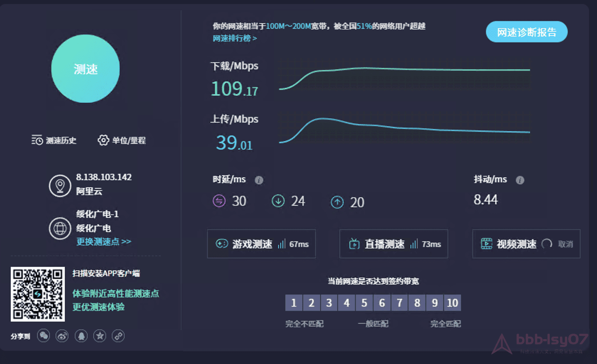Click the globe icon beside 绥化广电

click(60, 228)
